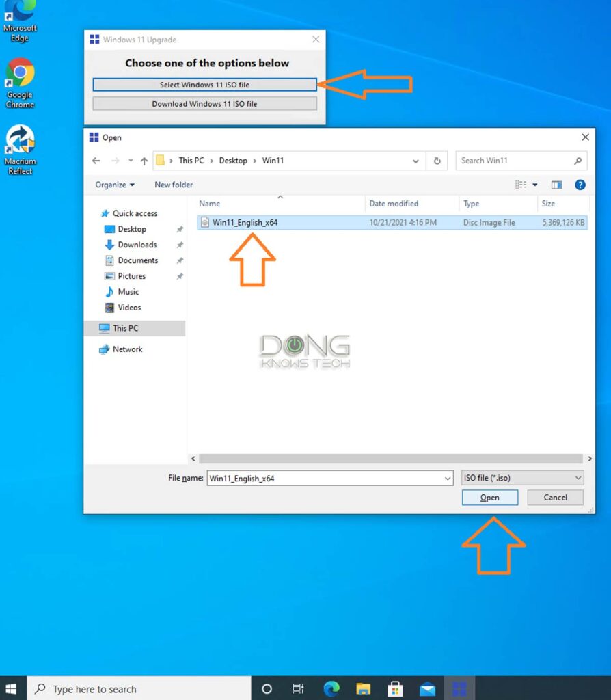The width and height of the screenshot is (611, 700).
Task: Open Task View from taskbar
Action: 298,689
